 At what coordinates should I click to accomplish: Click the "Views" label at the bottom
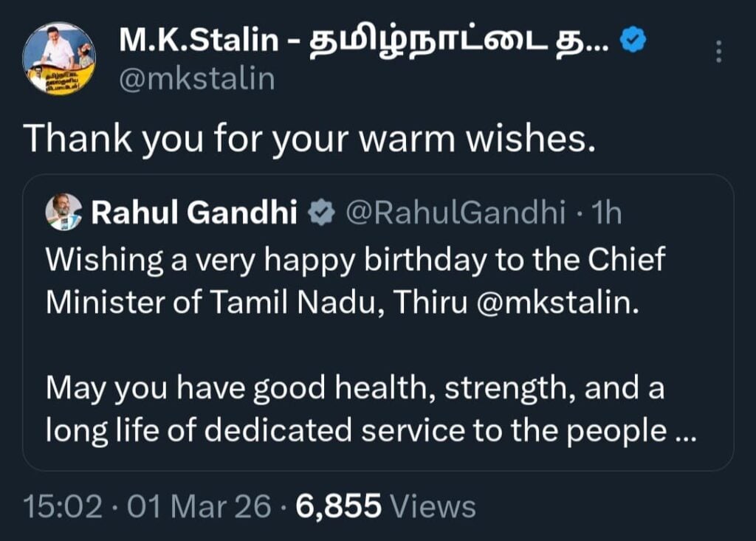coord(432,507)
